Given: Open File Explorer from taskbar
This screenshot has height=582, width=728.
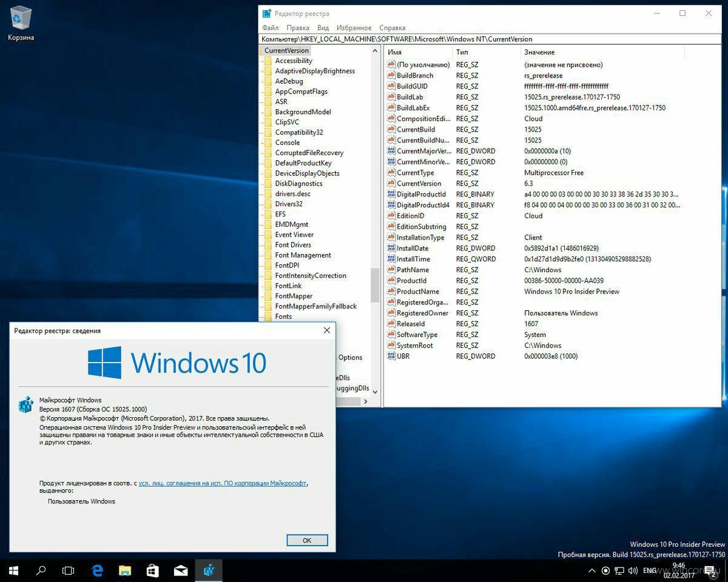Looking at the screenshot, I should [x=125, y=570].
